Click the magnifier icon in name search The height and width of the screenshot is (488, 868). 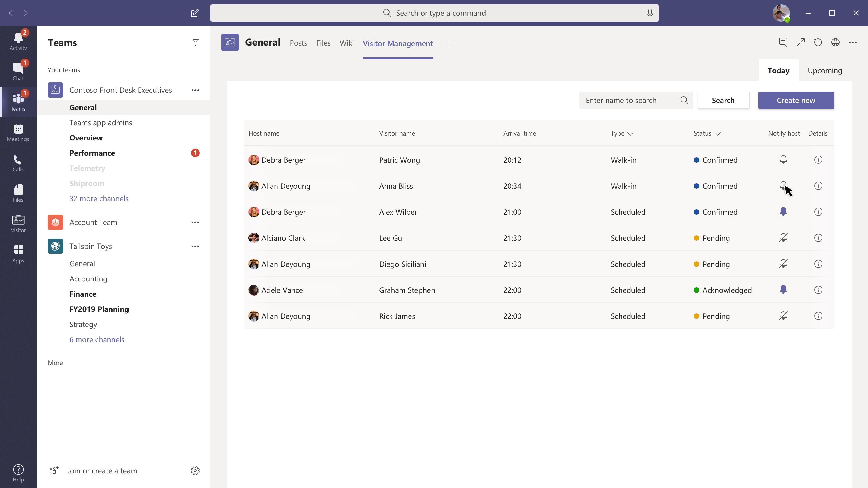click(x=684, y=100)
